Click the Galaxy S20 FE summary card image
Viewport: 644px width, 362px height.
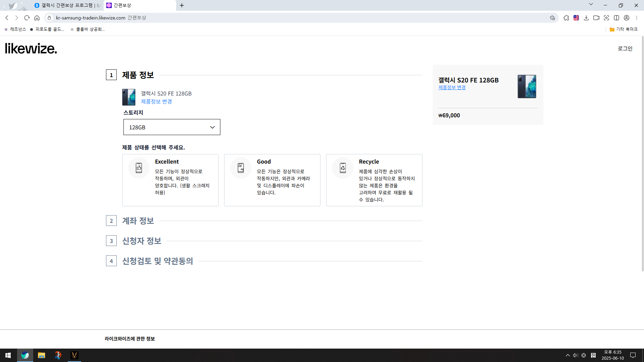click(527, 86)
